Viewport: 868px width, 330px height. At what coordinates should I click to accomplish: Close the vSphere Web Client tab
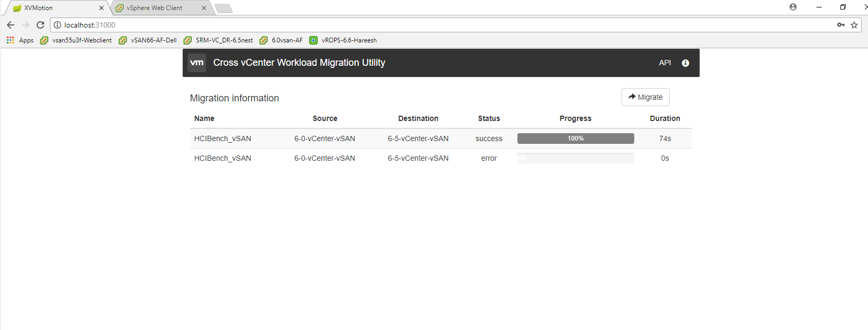pyautogui.click(x=204, y=8)
